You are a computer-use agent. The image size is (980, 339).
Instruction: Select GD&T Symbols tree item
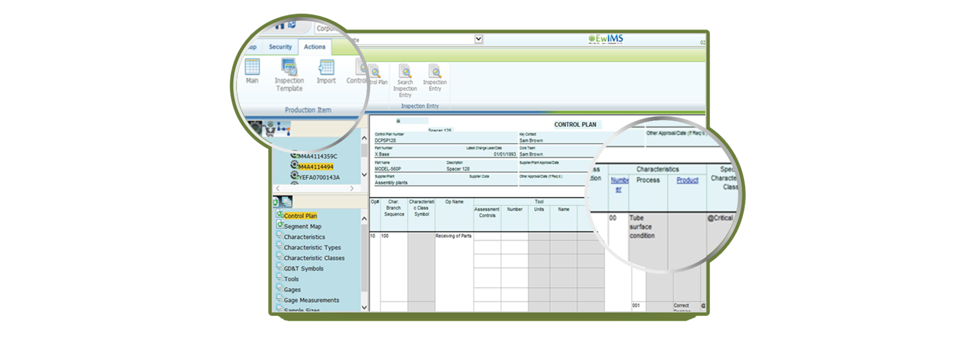[x=303, y=269]
